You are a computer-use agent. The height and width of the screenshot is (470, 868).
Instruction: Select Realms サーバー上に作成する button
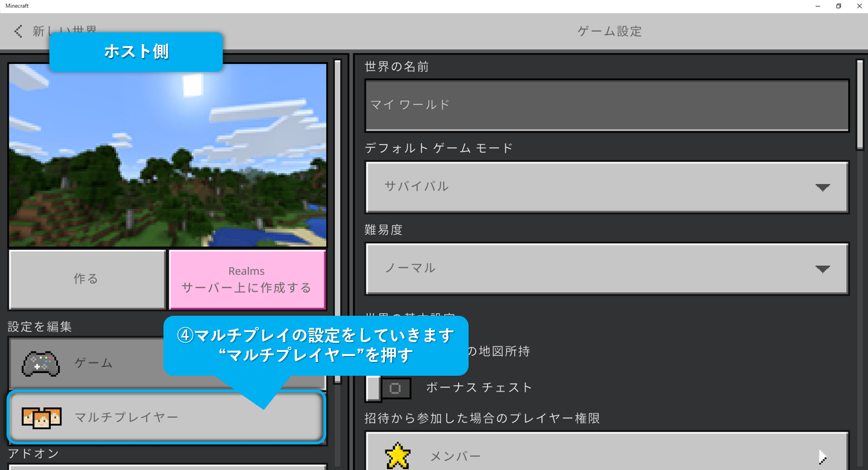(247, 279)
